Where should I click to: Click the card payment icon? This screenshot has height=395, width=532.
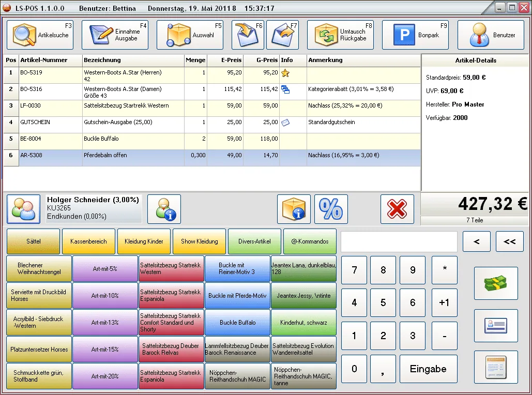coord(496,325)
